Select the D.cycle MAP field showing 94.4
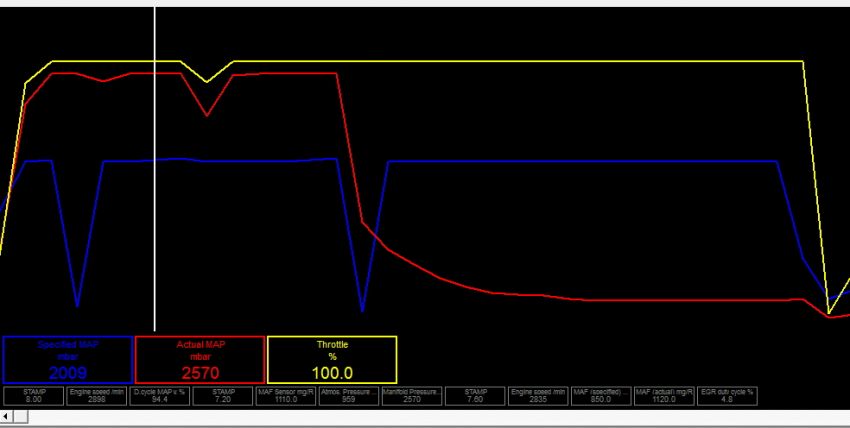Screen dimensions: 850x428 160,395
